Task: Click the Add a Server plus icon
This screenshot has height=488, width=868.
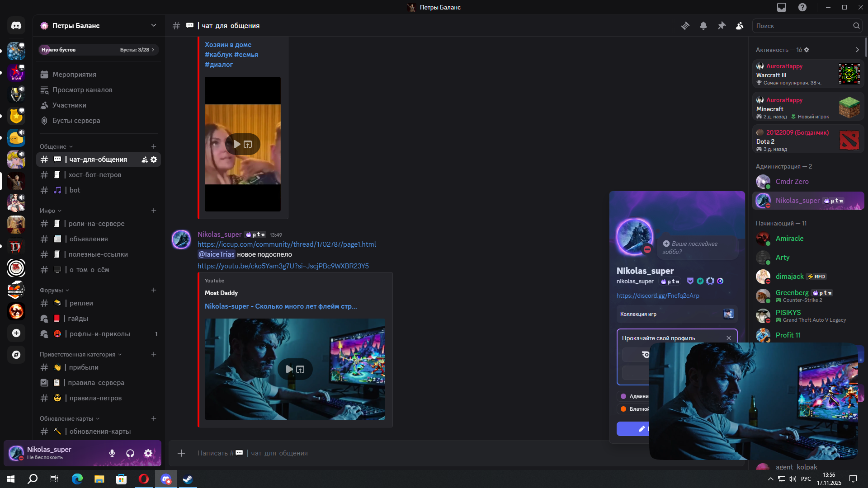Action: pos(16,333)
